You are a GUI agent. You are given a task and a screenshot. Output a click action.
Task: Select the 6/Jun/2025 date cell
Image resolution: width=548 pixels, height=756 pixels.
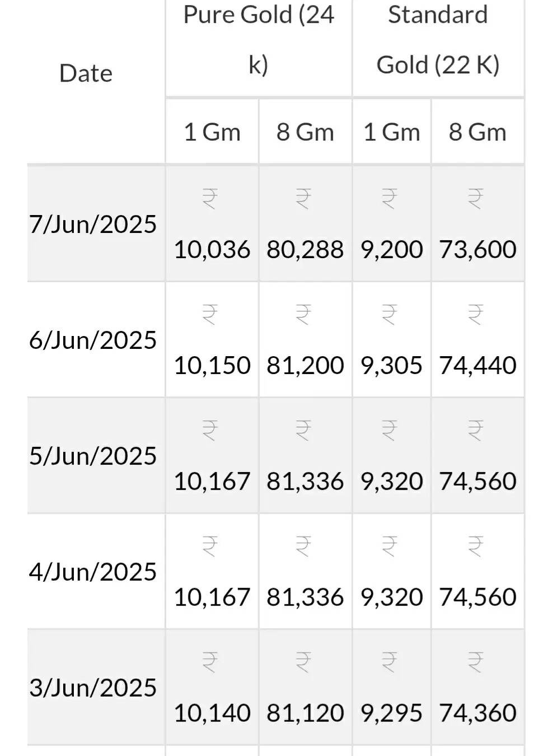pyautogui.click(x=93, y=340)
